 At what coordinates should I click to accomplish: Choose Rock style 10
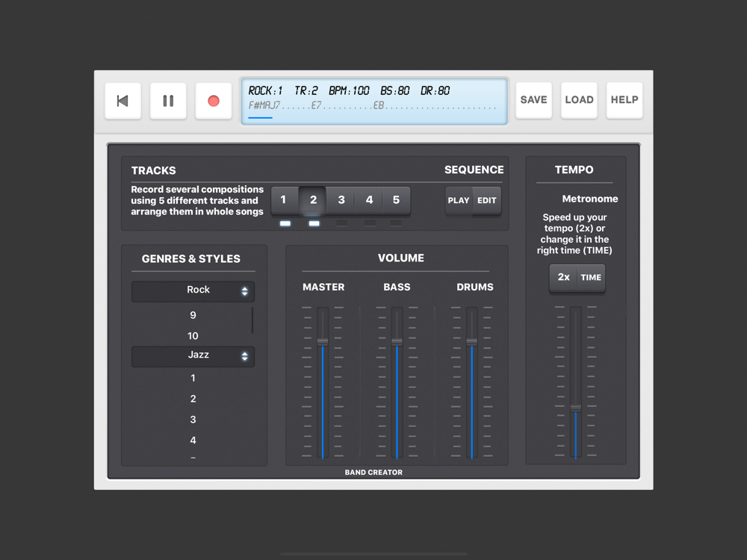click(x=193, y=336)
